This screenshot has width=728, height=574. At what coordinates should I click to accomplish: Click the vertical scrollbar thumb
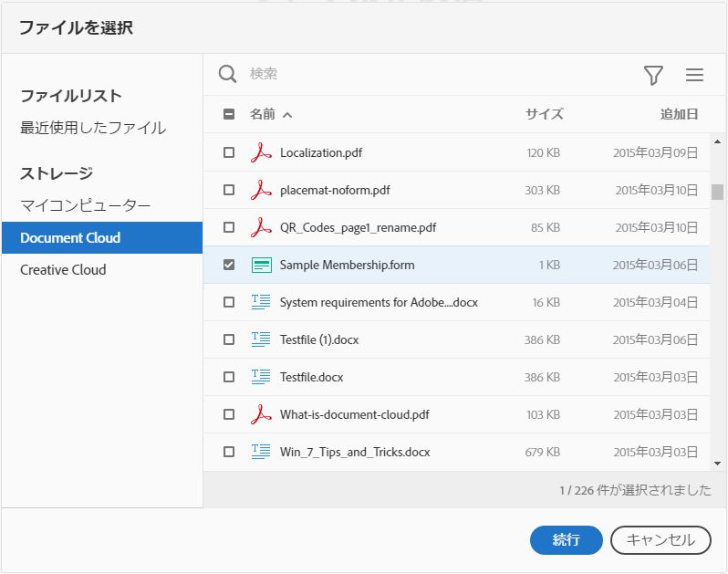pyautogui.click(x=717, y=192)
